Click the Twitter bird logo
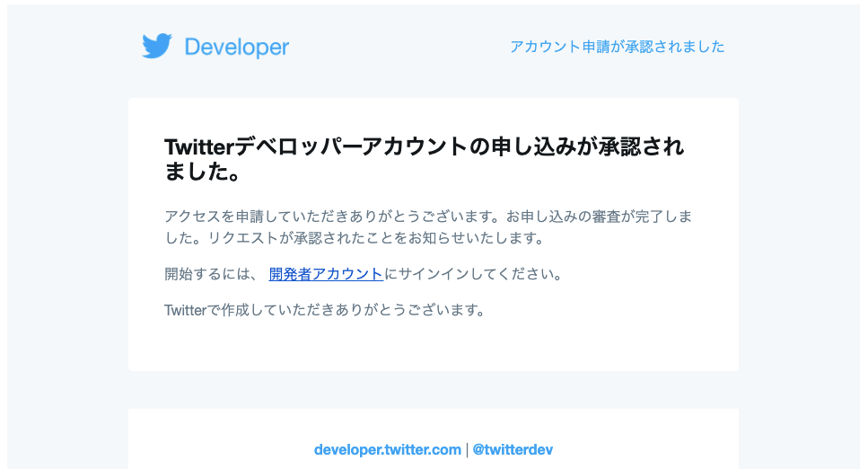 157,46
